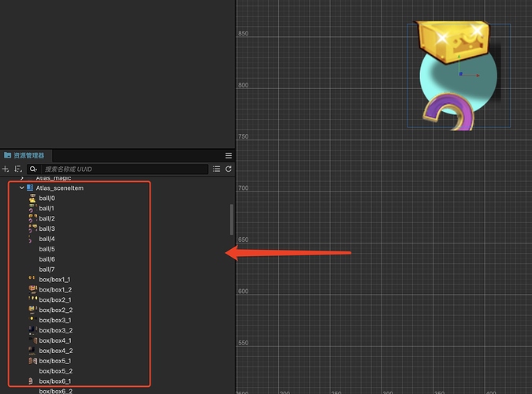The width and height of the screenshot is (532, 394).
Task: Select the box/box4_1 sprite frame
Action: tap(55, 340)
